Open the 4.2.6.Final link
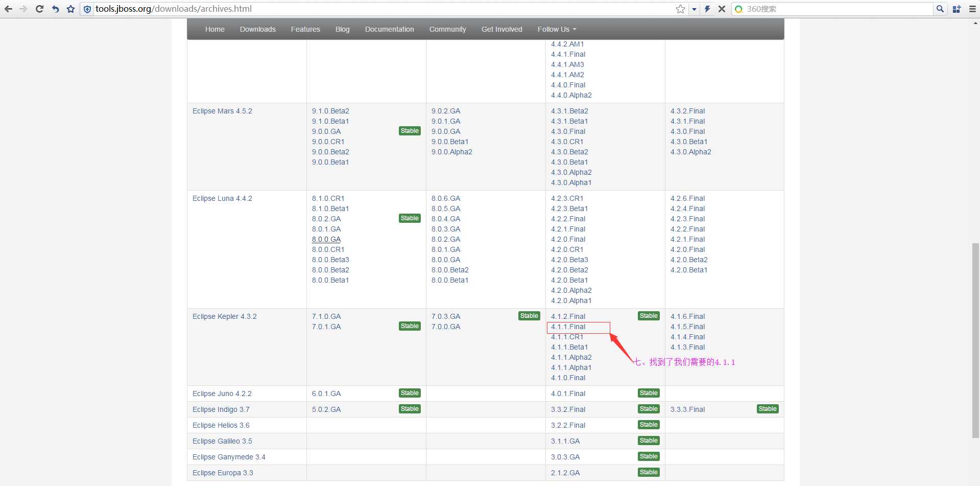Viewport: 980px width, 486px height. [687, 198]
